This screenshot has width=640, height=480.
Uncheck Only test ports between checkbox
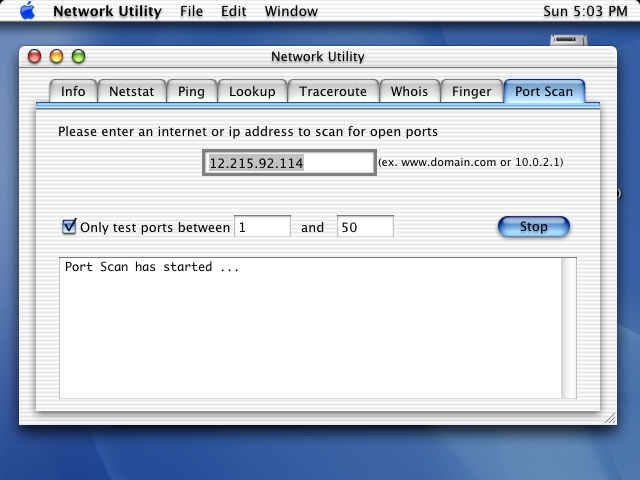pyautogui.click(x=69, y=226)
